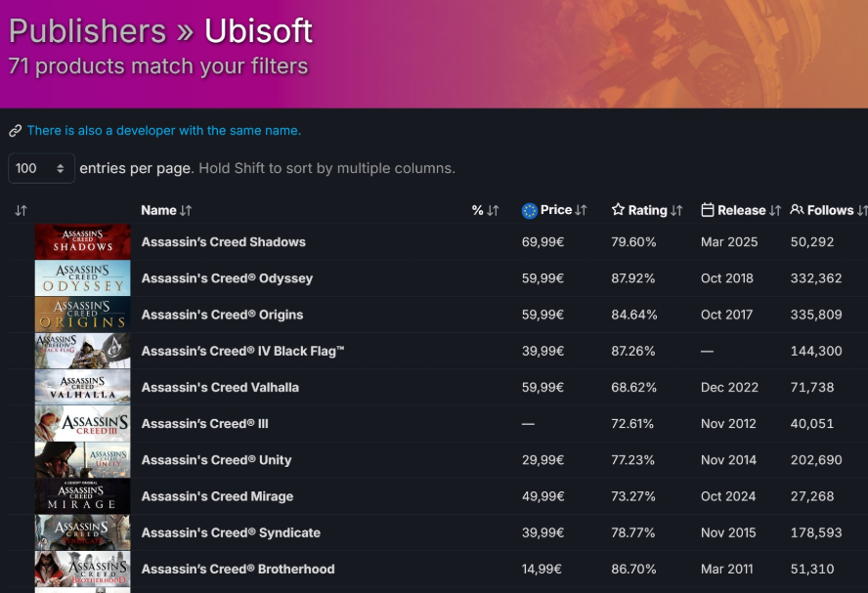Image resolution: width=868 pixels, height=593 pixels.
Task: Click the Black Flag cover thumbnail
Action: 82,352
